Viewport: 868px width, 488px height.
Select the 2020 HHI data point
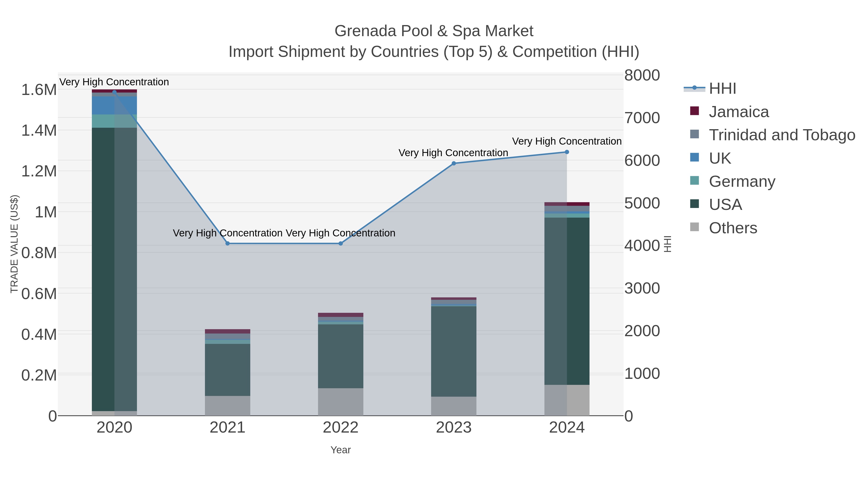pos(114,92)
